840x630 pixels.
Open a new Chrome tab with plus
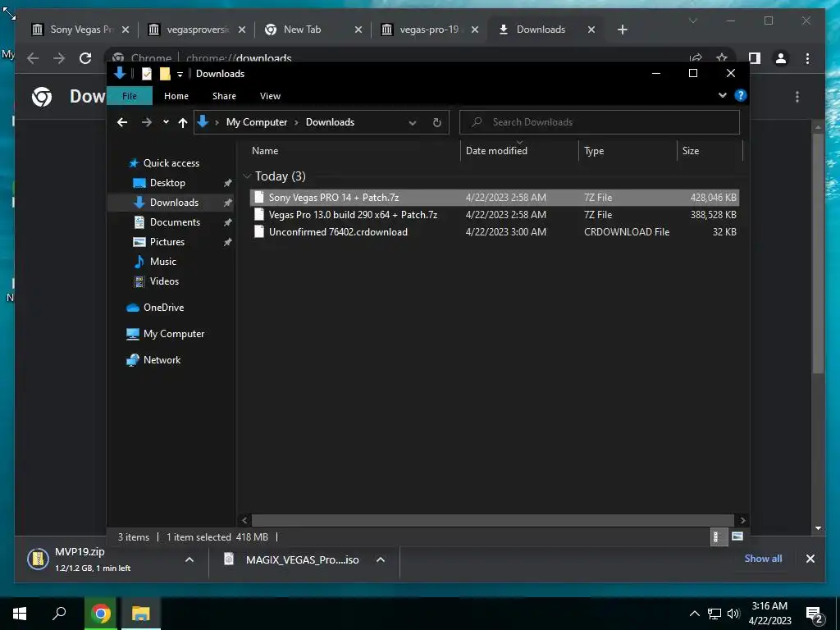click(622, 30)
